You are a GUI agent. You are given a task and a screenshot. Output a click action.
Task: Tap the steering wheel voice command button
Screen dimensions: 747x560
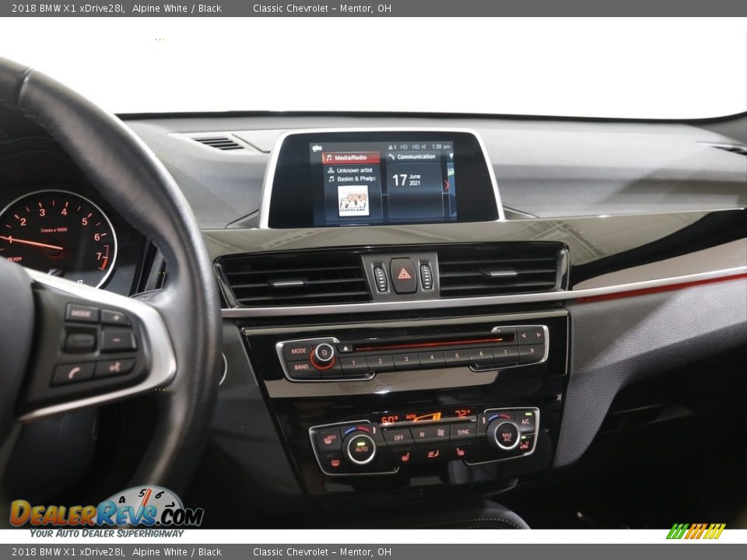pos(115,367)
